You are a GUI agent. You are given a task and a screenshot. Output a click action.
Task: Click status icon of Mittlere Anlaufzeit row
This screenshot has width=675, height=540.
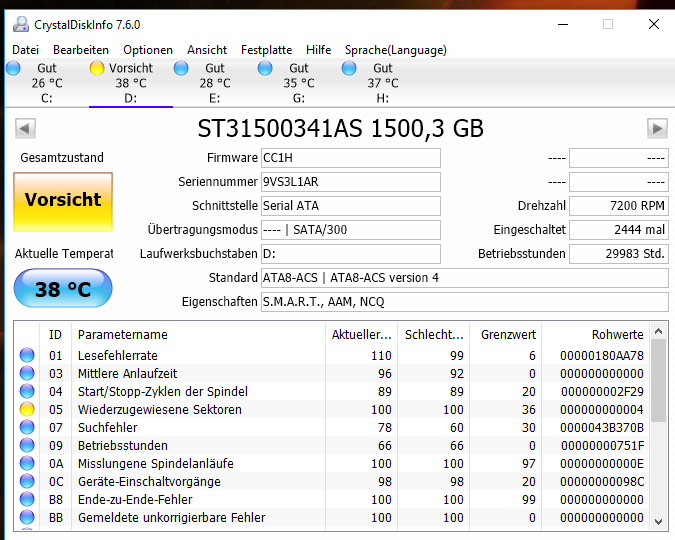pyautogui.click(x=27, y=373)
